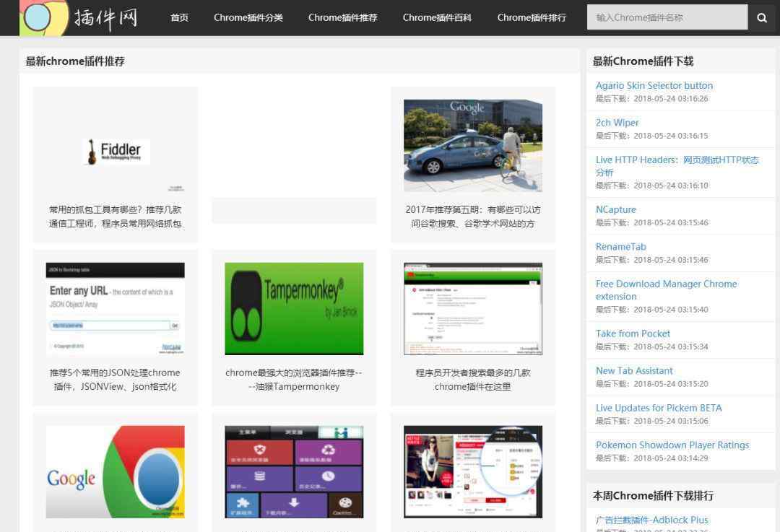
Task: Open the purple tiles plugin thumbnail
Action: tap(294, 472)
